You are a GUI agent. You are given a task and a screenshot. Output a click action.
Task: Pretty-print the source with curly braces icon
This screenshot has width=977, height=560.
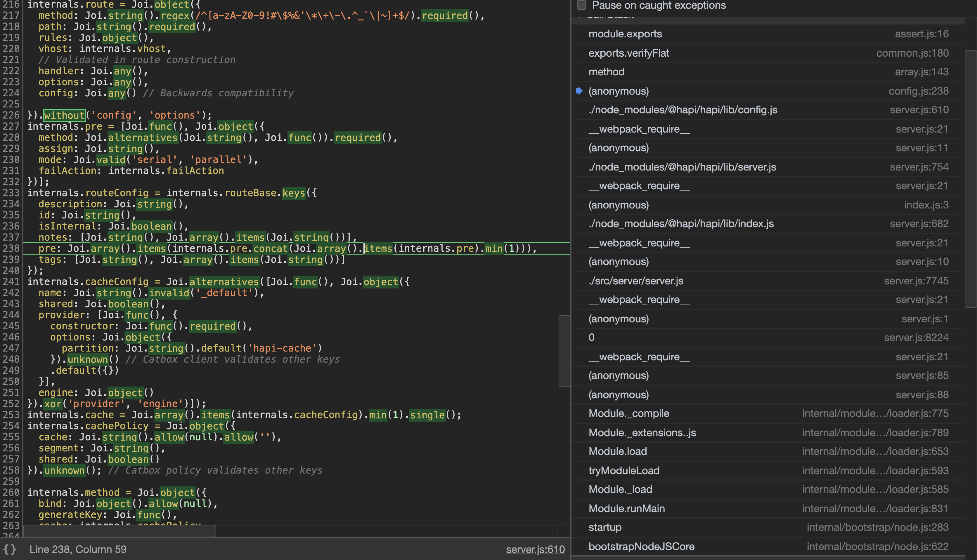coord(11,549)
